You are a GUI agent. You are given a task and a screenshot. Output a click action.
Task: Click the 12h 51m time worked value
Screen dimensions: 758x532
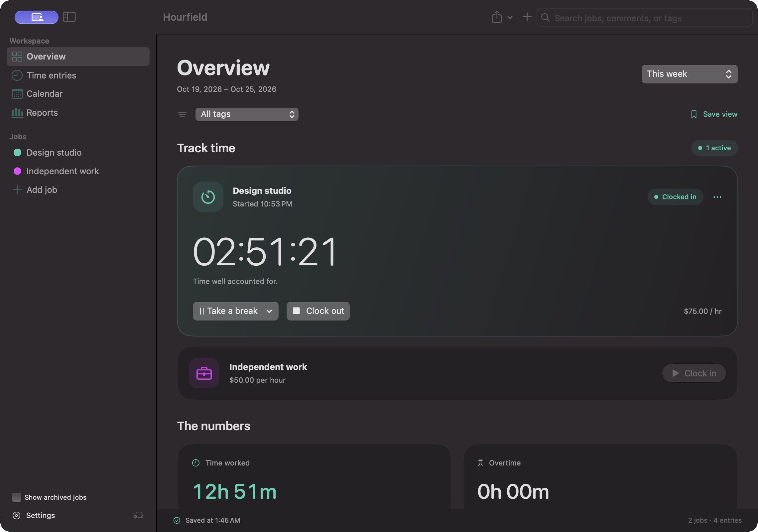pyautogui.click(x=235, y=492)
